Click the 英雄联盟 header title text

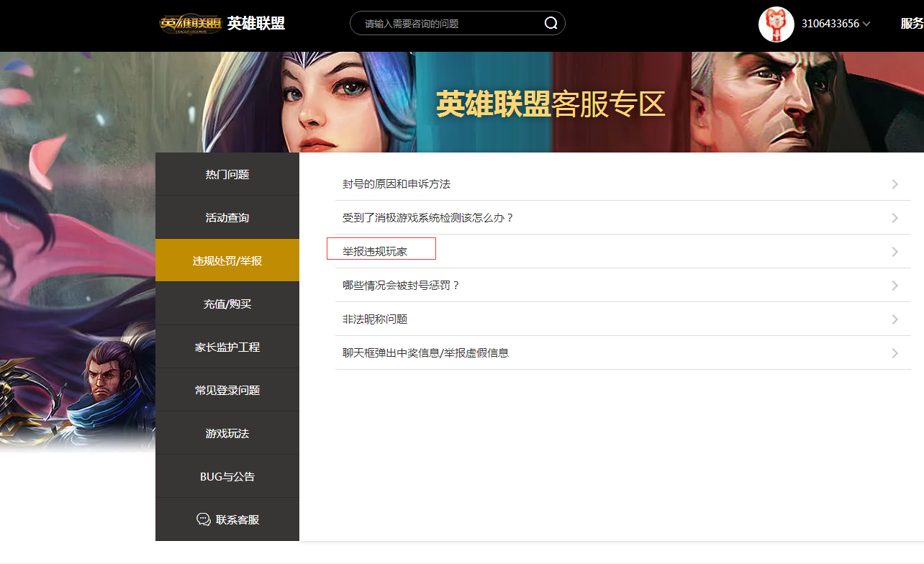tap(256, 23)
